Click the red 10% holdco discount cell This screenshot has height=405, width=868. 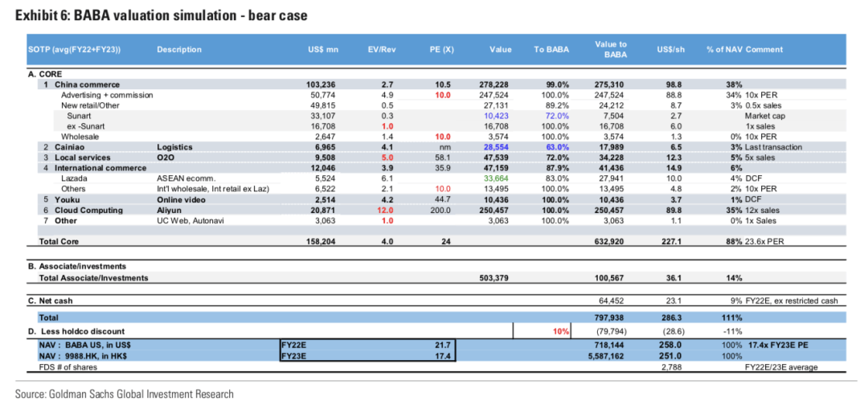tap(560, 331)
